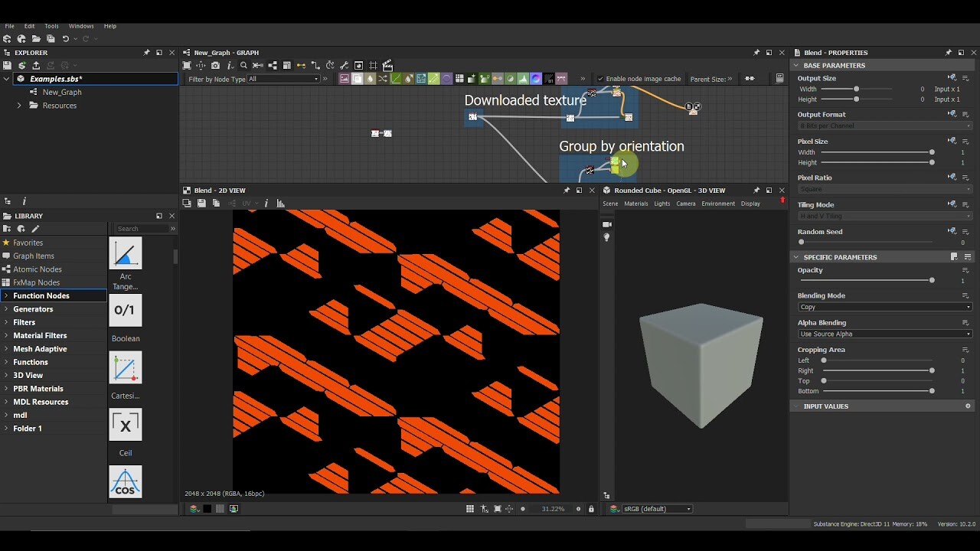Pin the Blend Properties panel
The width and height of the screenshot is (980, 551).
click(948, 52)
